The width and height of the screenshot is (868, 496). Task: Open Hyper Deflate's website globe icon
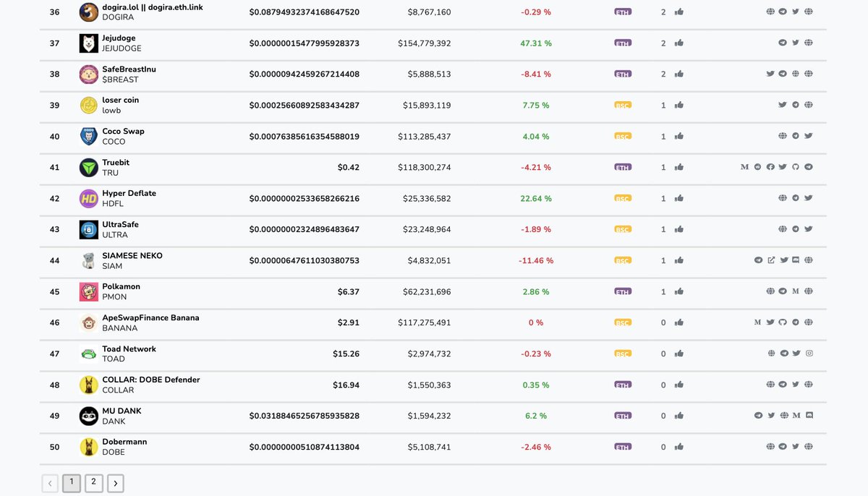pyautogui.click(x=783, y=198)
